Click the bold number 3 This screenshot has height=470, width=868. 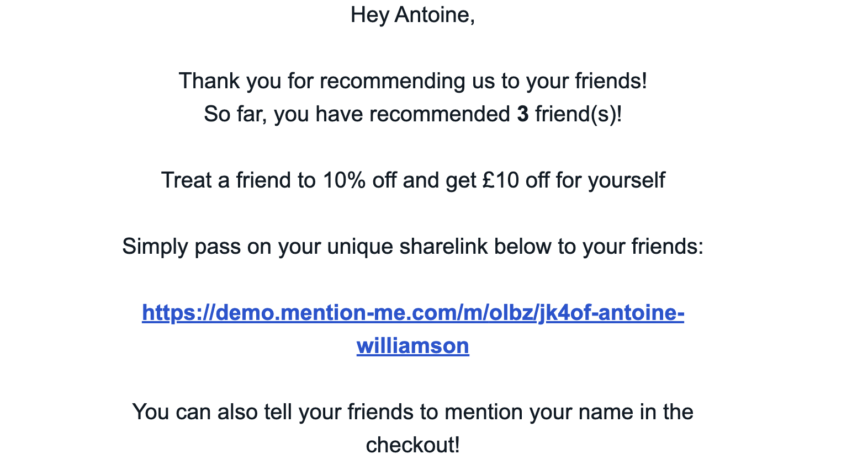tap(523, 114)
